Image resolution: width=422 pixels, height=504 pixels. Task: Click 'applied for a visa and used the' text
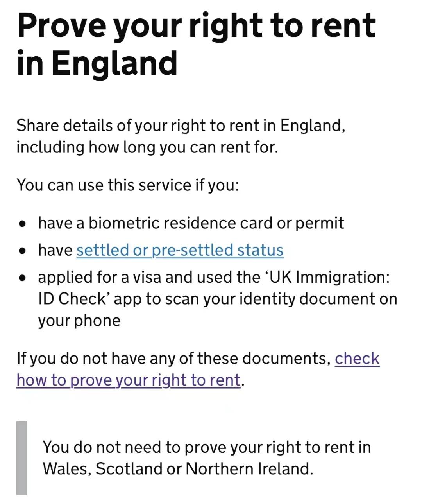[148, 277]
